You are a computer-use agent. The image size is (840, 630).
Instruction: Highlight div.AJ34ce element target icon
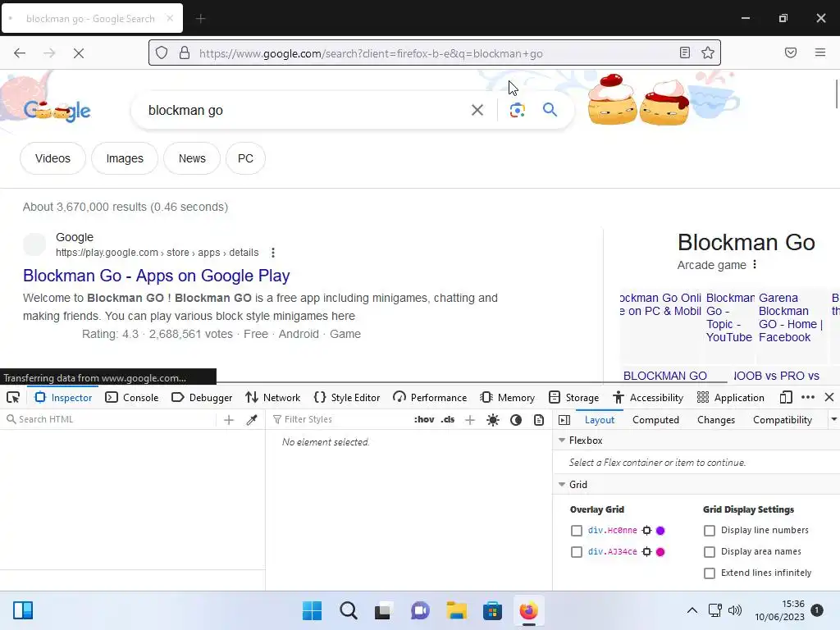click(x=646, y=552)
